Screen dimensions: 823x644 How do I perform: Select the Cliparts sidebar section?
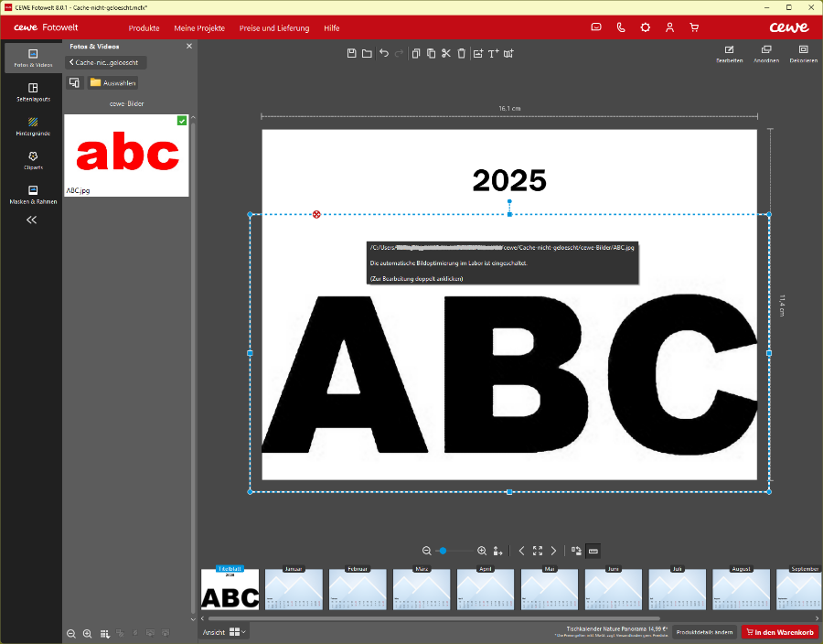click(x=33, y=160)
